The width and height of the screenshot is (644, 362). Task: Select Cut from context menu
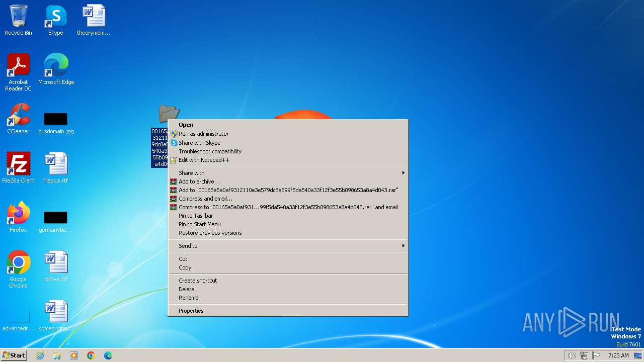point(288,259)
